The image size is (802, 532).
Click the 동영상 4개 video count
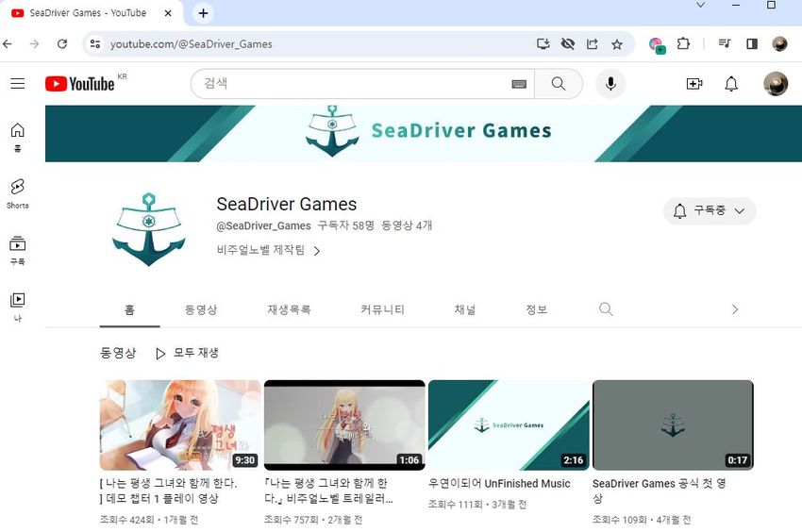pos(408,225)
